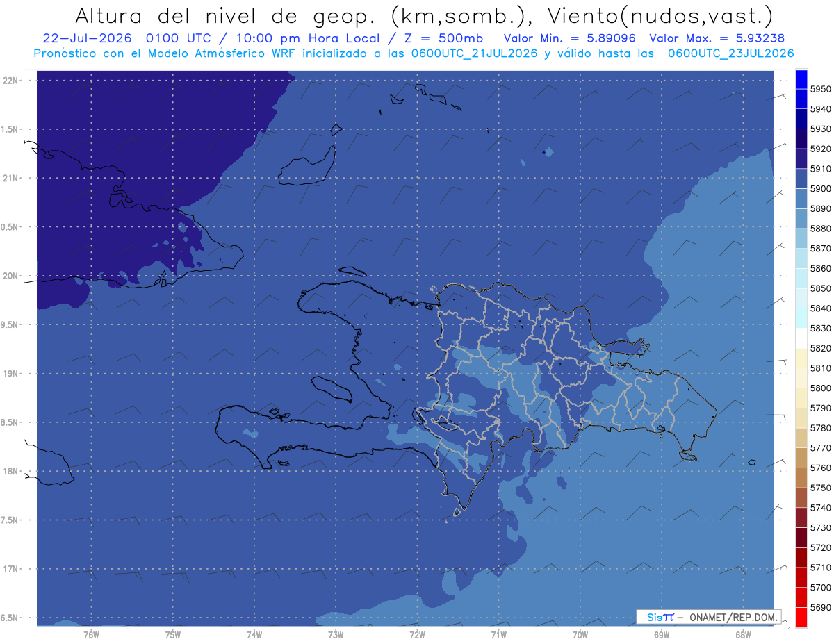Image resolution: width=834 pixels, height=644 pixels.
Task: Pick the white swatch between 5820 and 5830
Action: 801,338
